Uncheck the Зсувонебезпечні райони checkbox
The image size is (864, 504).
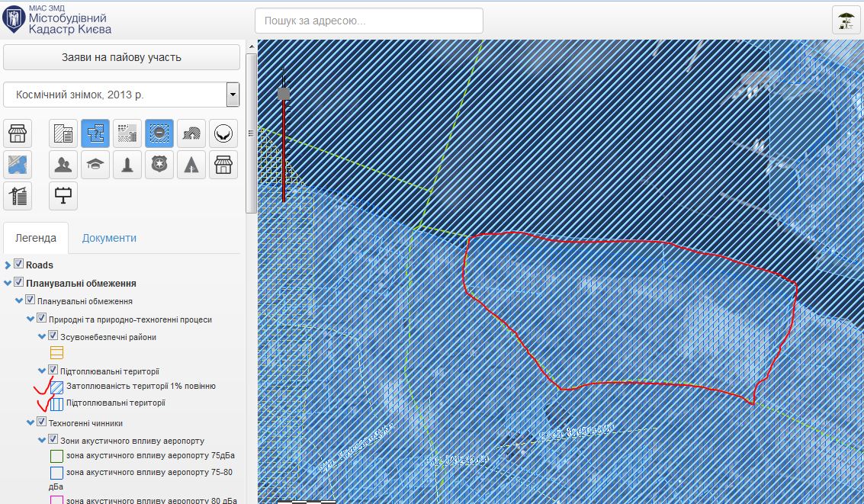coord(53,336)
